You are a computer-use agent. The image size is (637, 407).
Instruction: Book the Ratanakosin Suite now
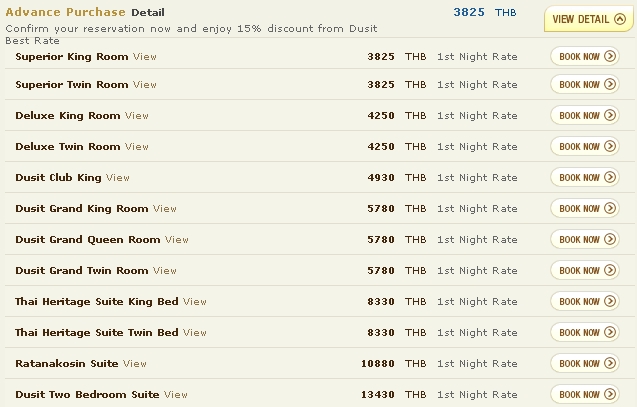tap(585, 364)
